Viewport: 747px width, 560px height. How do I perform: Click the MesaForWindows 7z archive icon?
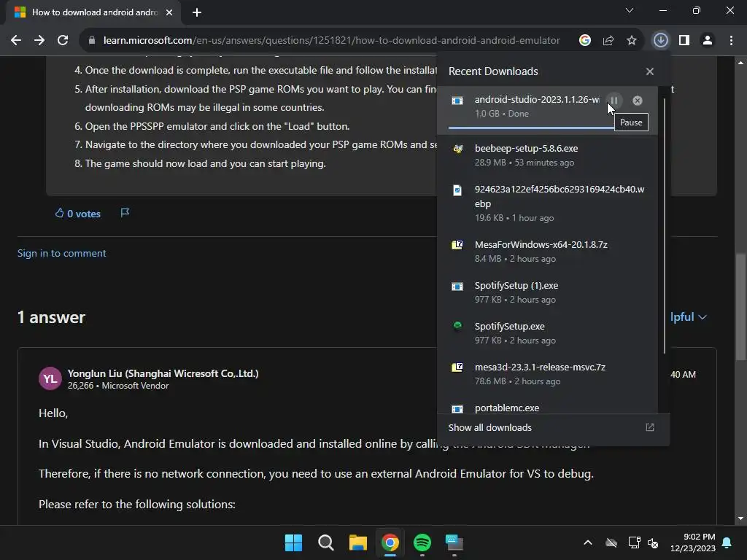pyautogui.click(x=457, y=245)
